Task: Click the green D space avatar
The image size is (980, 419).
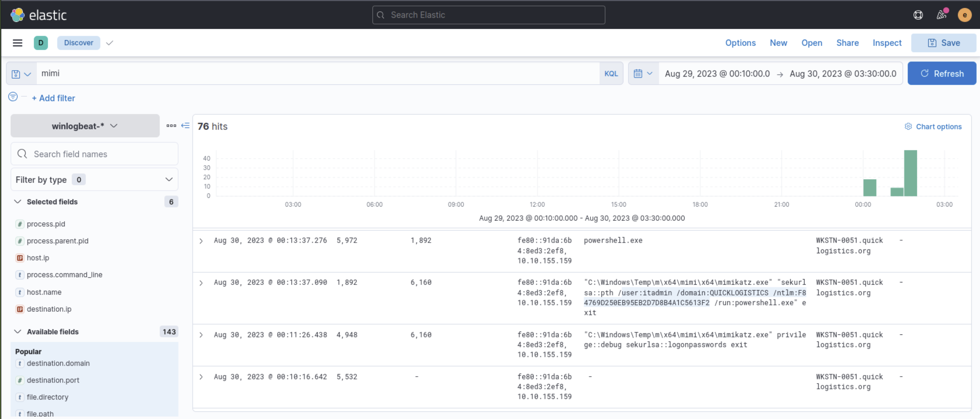Action: tap(41, 43)
